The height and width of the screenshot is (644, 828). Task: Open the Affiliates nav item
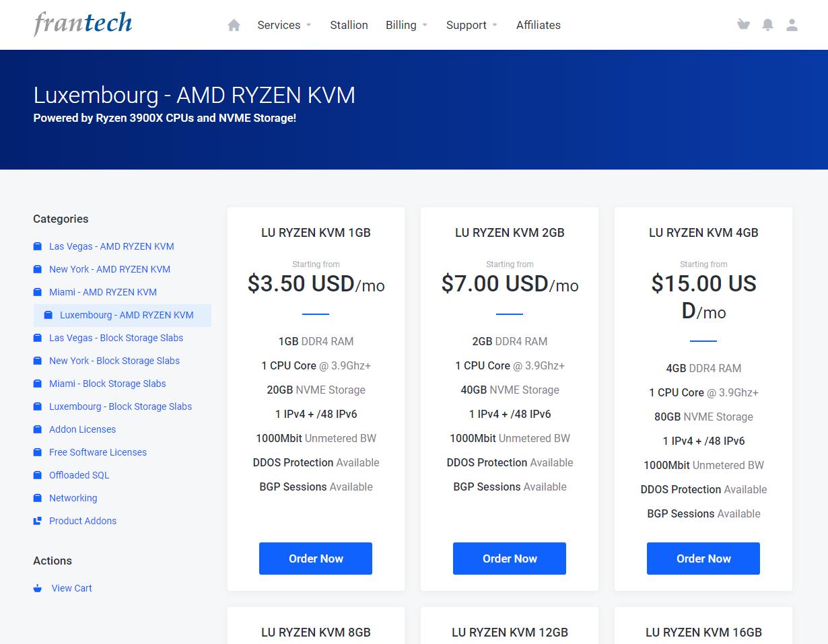pyautogui.click(x=539, y=25)
